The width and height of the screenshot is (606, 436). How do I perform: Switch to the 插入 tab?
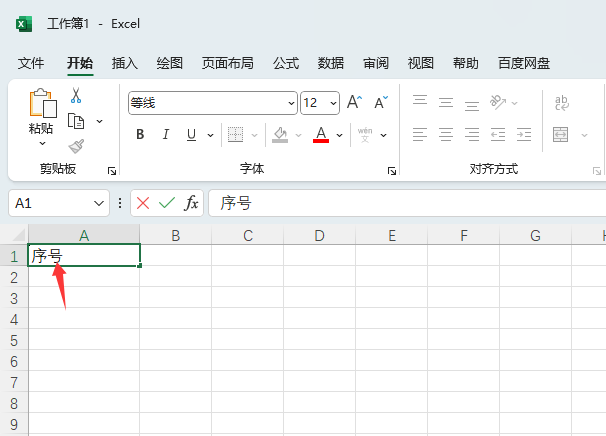point(125,63)
